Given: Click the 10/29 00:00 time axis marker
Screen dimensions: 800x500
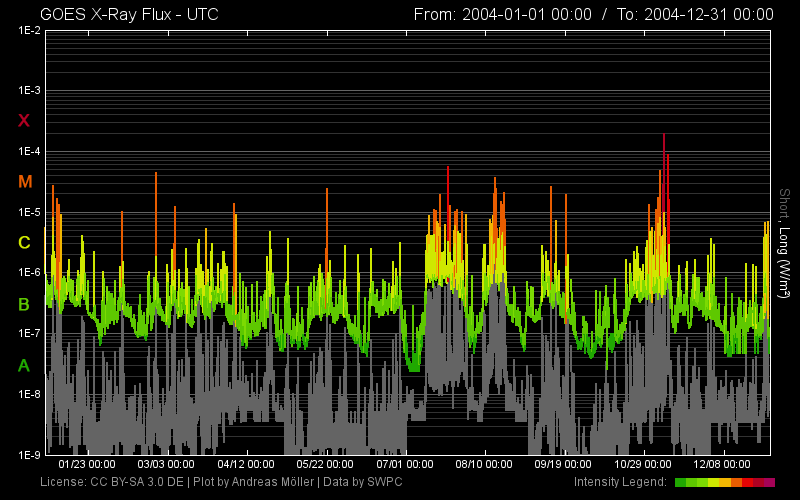Looking at the screenshot, I should coord(644,464).
